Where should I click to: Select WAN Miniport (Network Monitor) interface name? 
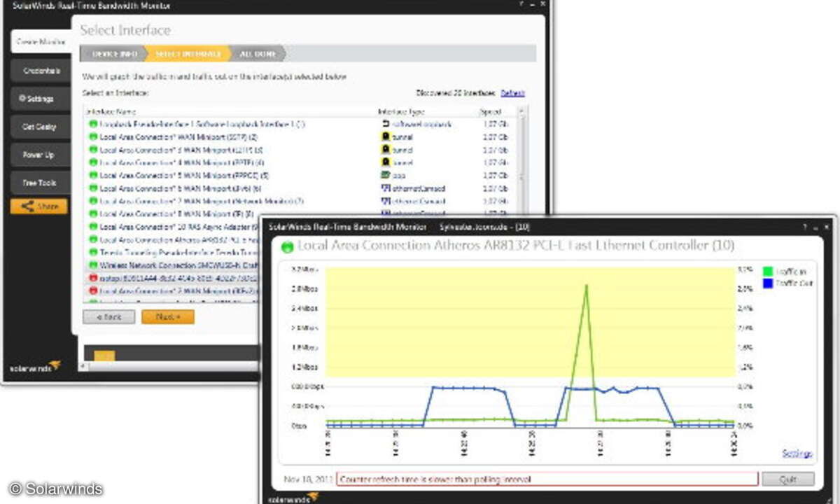[x=202, y=201]
